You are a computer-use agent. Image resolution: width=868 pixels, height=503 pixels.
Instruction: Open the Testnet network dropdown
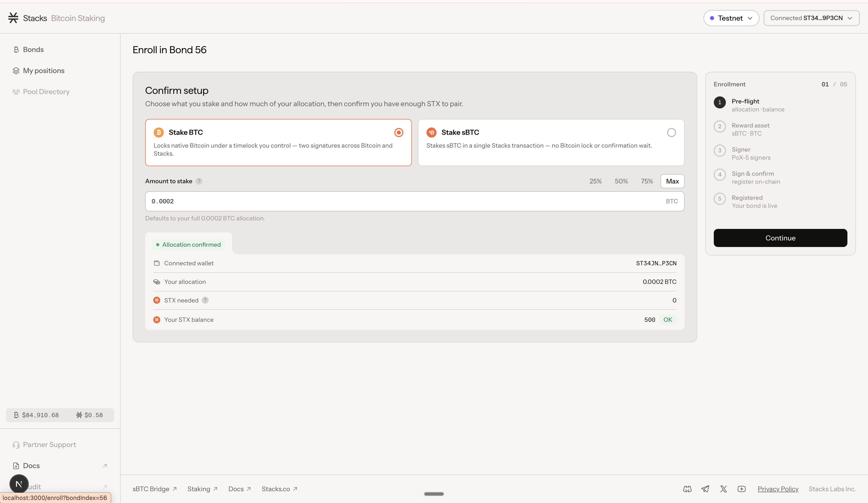point(731,18)
